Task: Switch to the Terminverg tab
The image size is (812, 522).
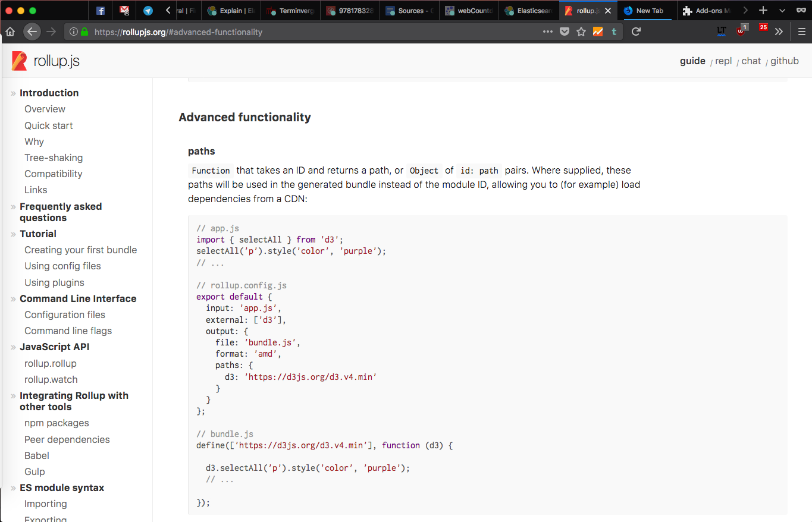Action: [290, 11]
